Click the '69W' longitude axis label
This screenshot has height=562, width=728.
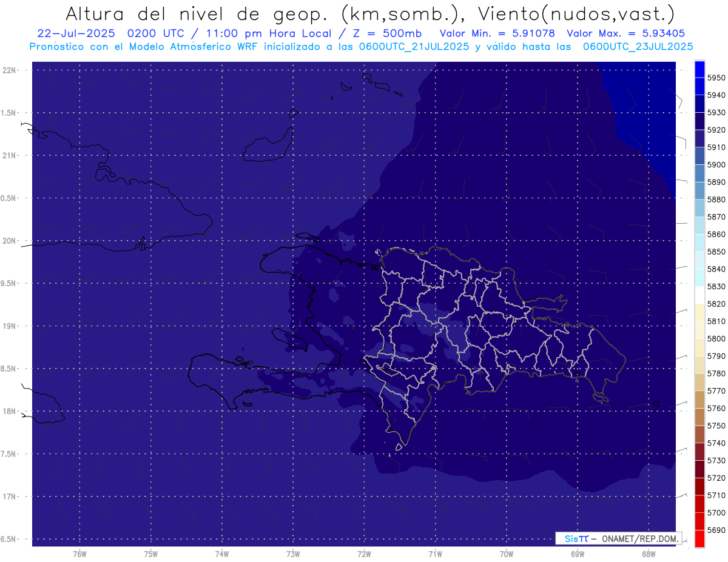pyautogui.click(x=577, y=554)
